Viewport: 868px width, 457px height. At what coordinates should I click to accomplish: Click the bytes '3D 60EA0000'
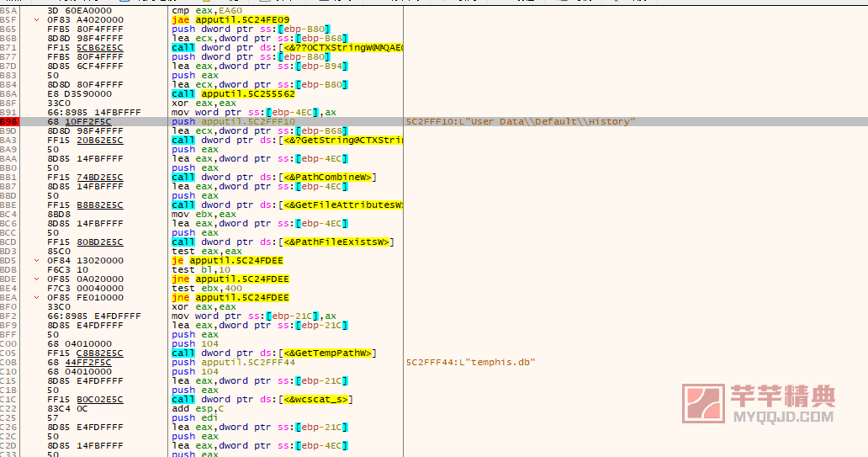pos(79,11)
